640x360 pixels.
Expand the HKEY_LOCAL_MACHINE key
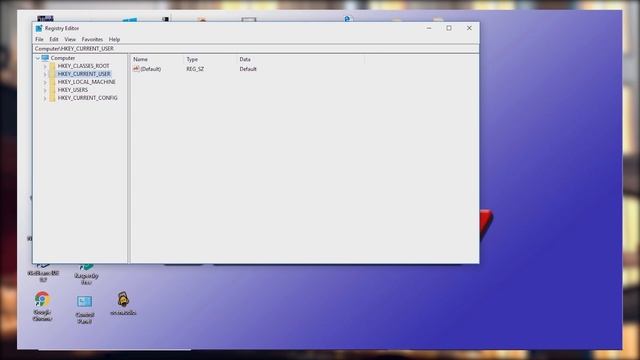tap(45, 82)
